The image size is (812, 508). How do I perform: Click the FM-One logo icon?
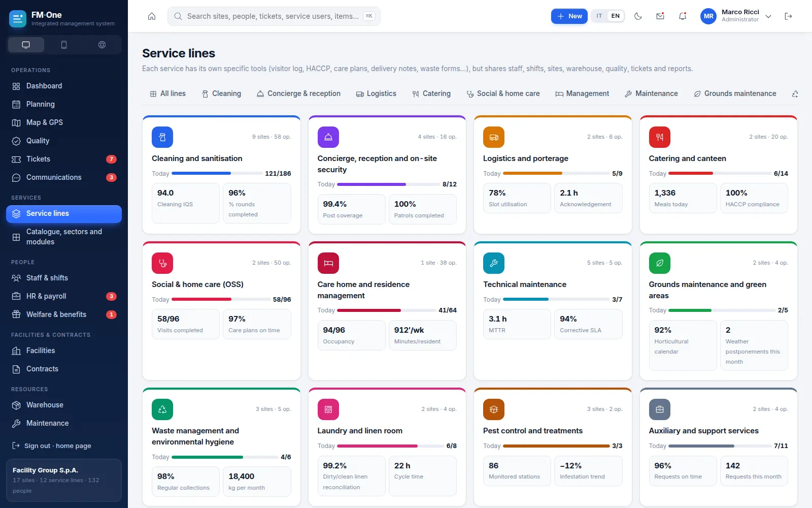pyautogui.click(x=18, y=19)
